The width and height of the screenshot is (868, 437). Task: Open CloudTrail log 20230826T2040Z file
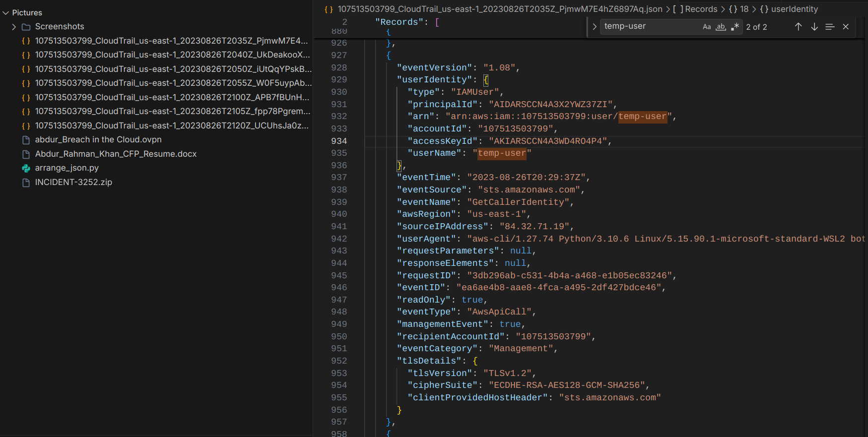(172, 55)
